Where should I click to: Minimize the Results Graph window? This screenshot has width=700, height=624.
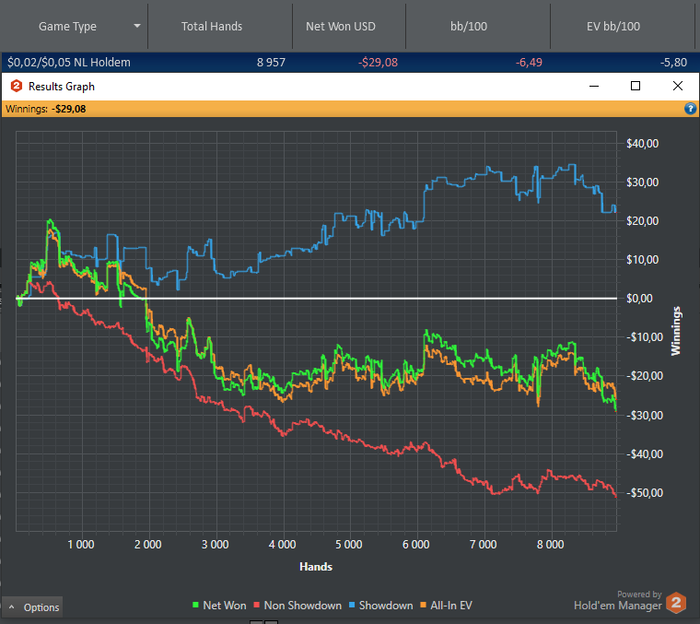pos(594,86)
